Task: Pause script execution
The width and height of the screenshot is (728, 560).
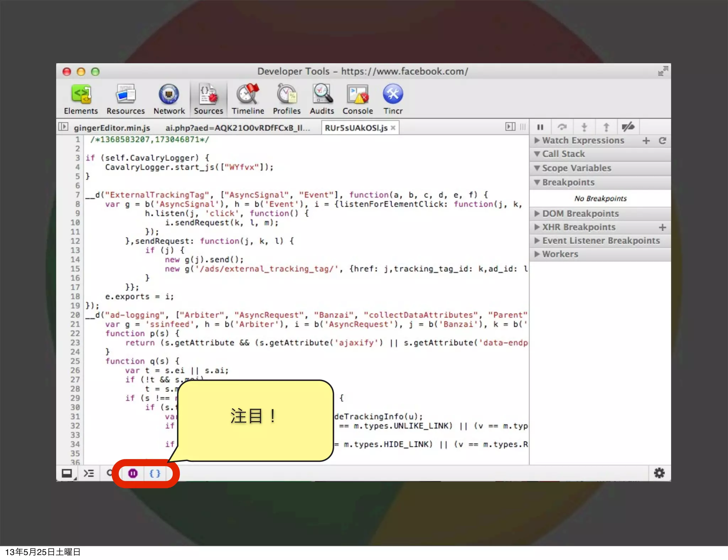Action: coord(540,127)
